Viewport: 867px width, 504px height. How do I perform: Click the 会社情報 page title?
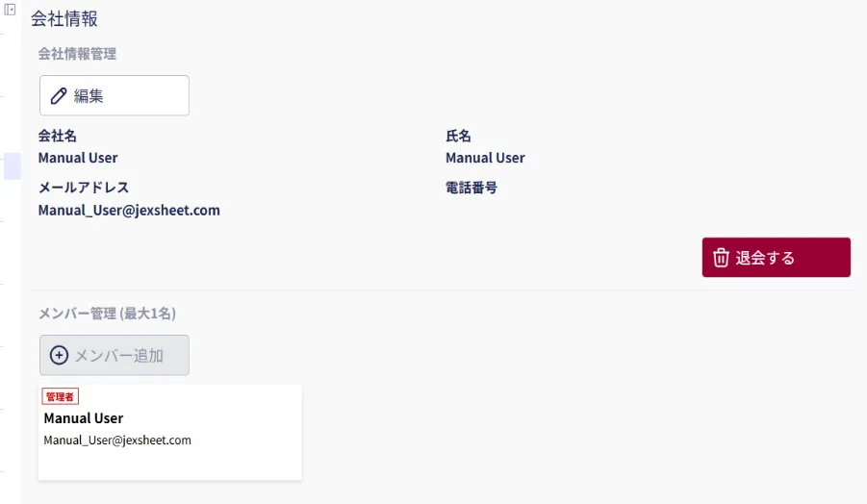pyautogui.click(x=64, y=19)
